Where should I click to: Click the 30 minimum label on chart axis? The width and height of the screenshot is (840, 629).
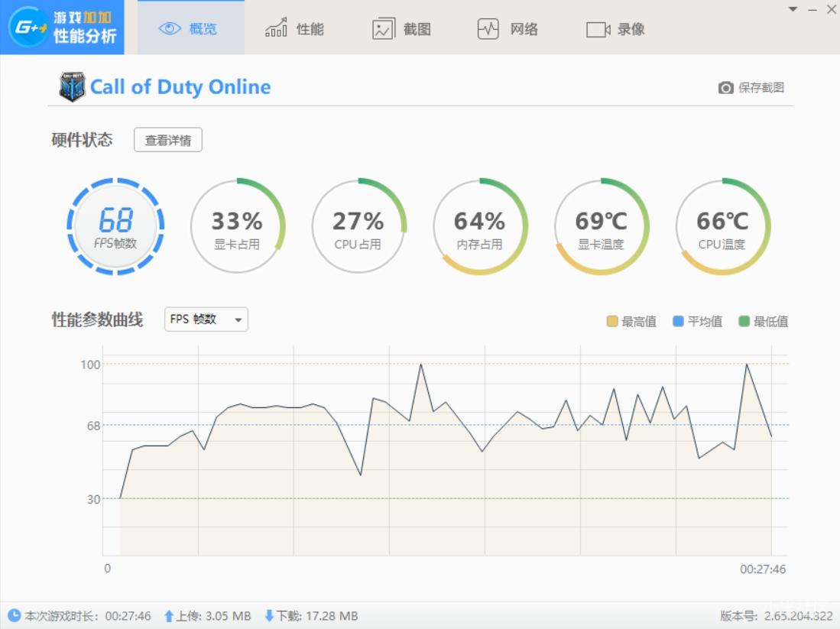[x=94, y=499]
